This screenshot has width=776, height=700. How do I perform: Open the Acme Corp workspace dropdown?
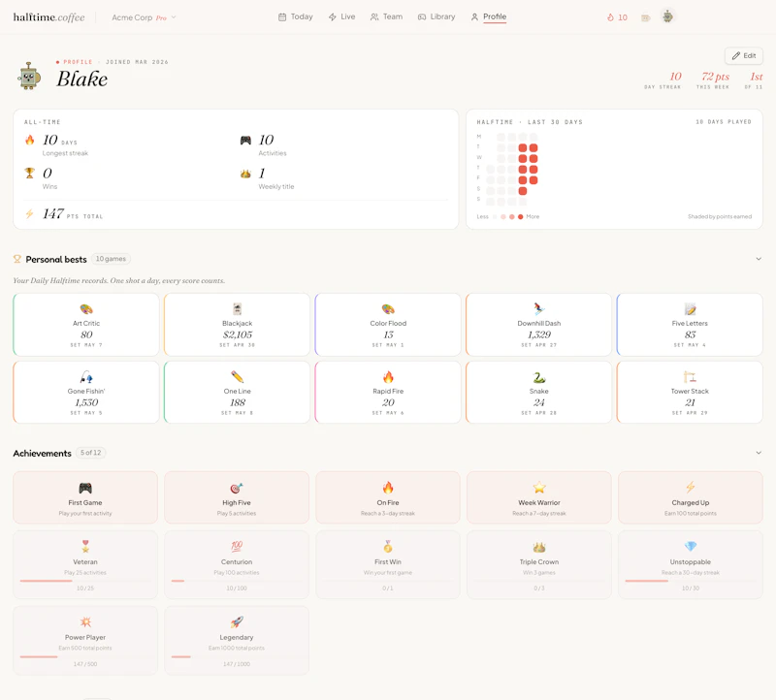click(x=144, y=17)
